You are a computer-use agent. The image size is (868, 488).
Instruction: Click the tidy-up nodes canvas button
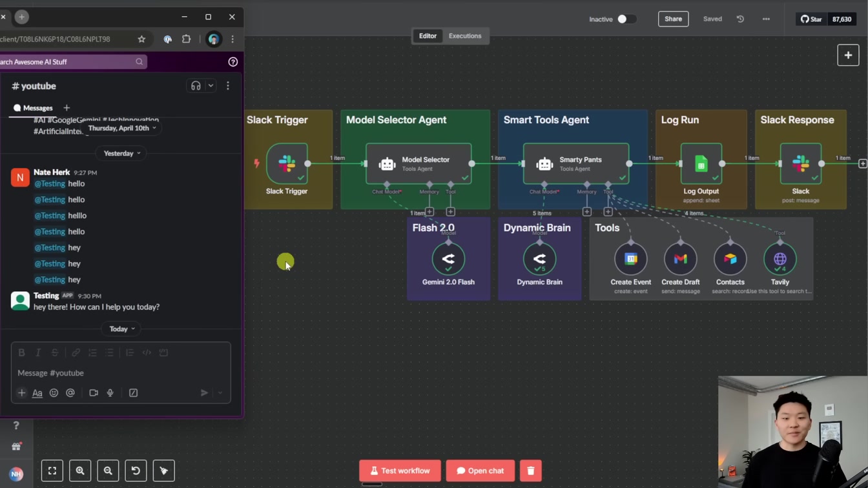164,471
